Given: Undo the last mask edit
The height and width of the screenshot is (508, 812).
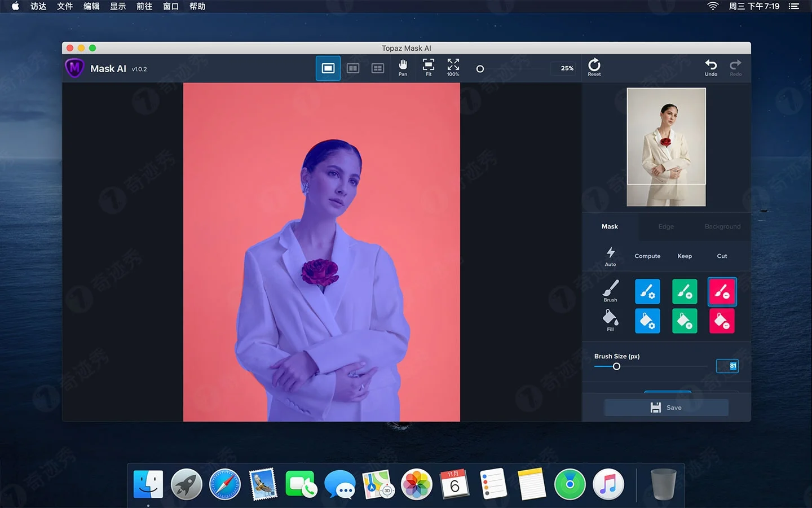Looking at the screenshot, I should click(x=711, y=67).
